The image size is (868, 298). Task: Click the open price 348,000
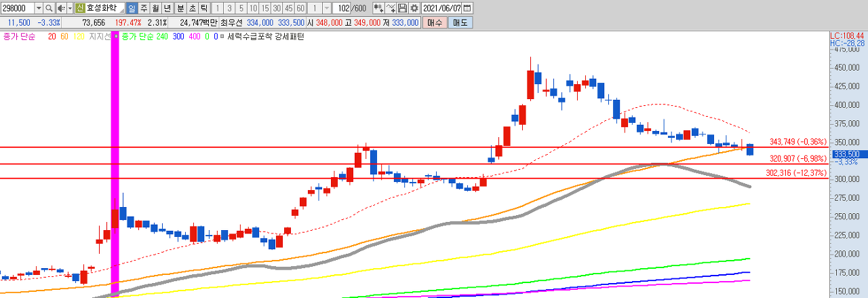pos(329,22)
